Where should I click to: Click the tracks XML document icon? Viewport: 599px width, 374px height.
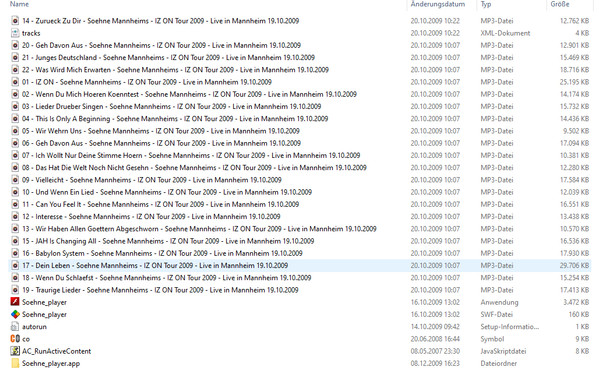coord(15,33)
